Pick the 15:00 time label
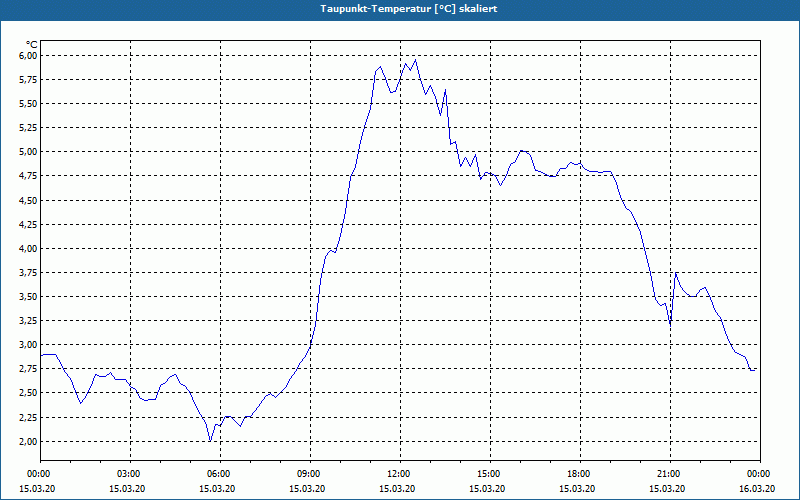 click(490, 474)
